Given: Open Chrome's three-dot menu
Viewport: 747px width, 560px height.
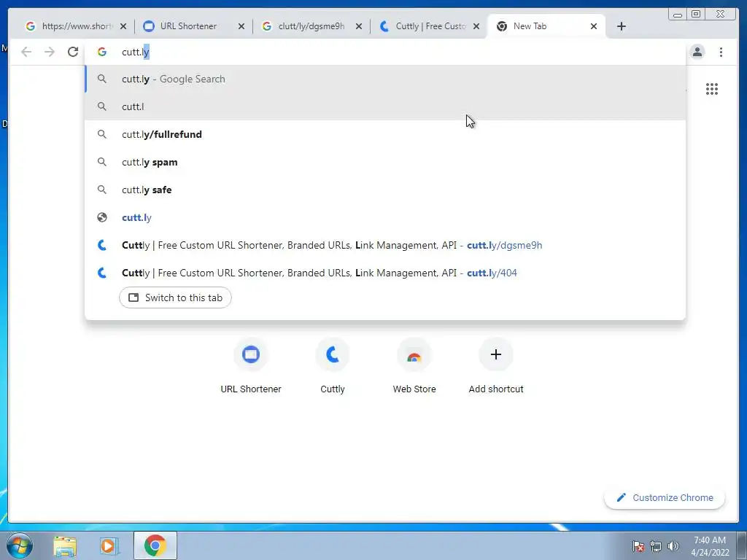Looking at the screenshot, I should click(721, 52).
